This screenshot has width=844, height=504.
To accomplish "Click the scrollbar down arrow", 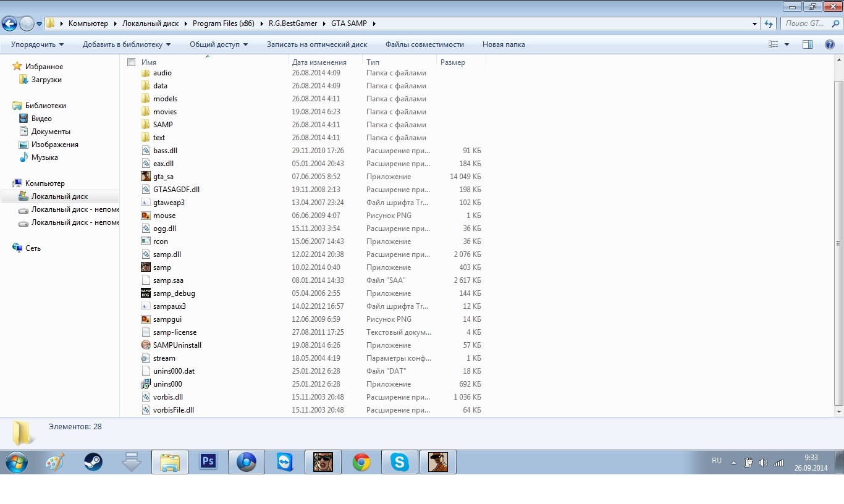I will click(838, 411).
